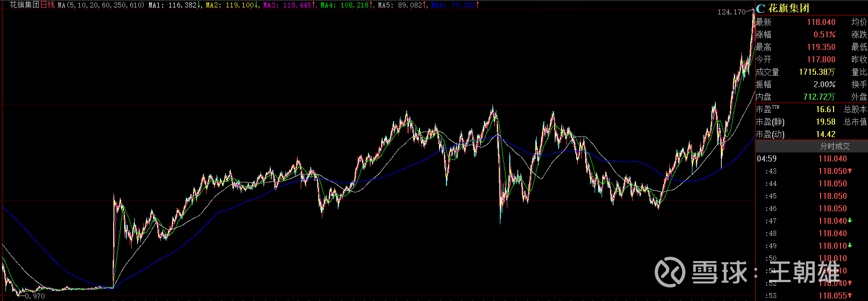Click the 量比 label
This screenshot has width=868, height=301.
point(859,72)
